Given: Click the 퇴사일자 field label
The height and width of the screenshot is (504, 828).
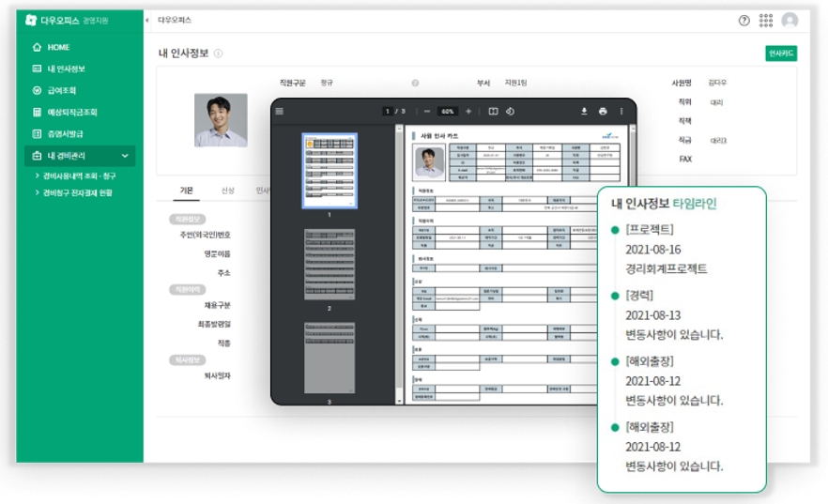Looking at the screenshot, I should tap(217, 375).
